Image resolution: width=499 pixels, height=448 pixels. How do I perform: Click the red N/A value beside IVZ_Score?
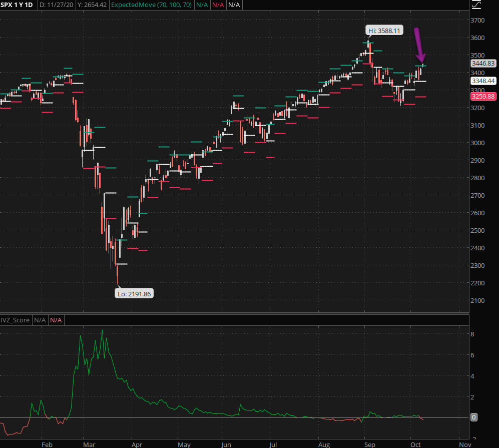56,320
